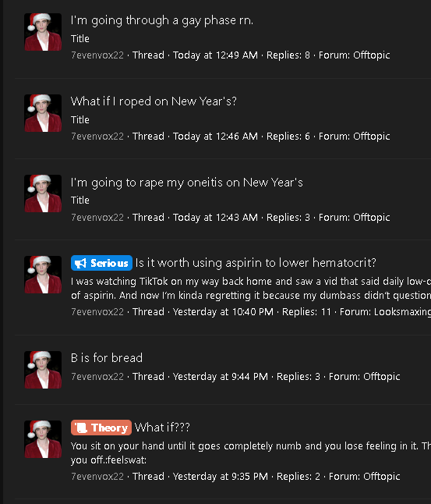The image size is (431, 504).
Task: Click username 7evenvox22 under 'B is for bread'
Action: (x=97, y=376)
